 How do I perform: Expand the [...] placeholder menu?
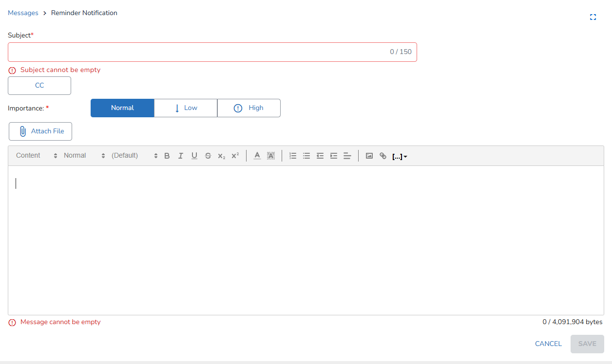click(x=400, y=156)
